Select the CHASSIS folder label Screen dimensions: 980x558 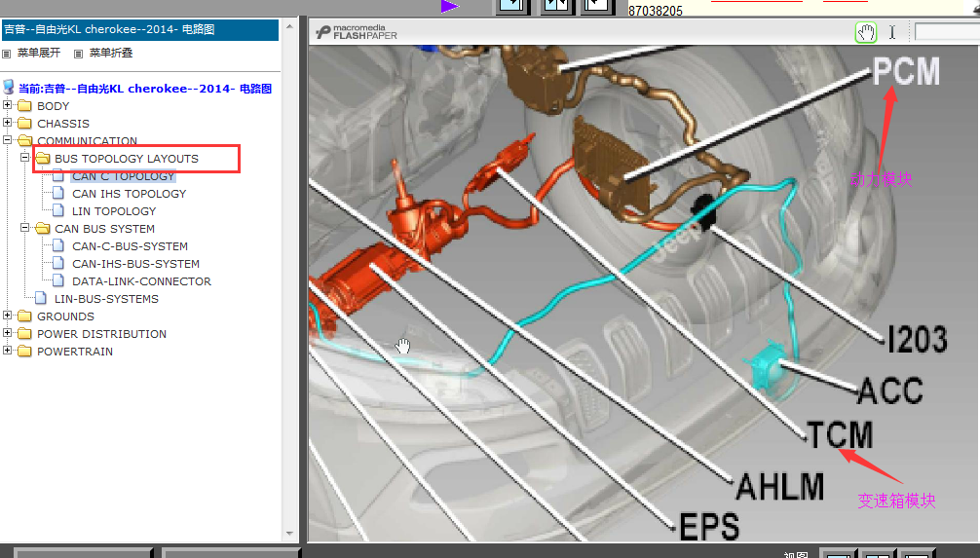pyautogui.click(x=63, y=124)
